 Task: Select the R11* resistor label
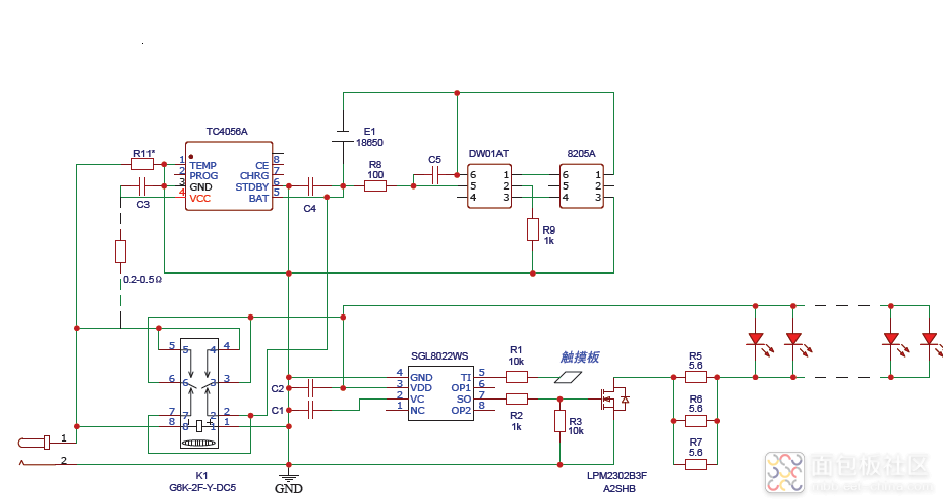(x=144, y=153)
